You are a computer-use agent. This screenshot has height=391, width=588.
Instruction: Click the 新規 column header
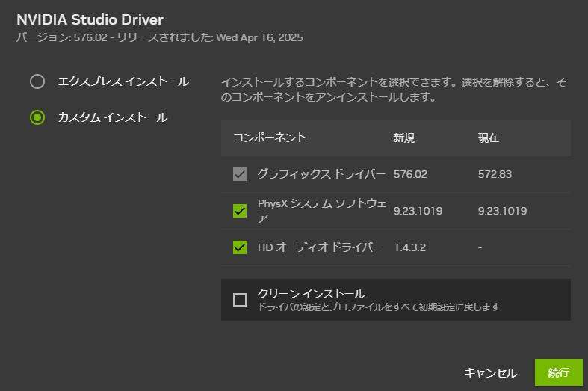404,138
